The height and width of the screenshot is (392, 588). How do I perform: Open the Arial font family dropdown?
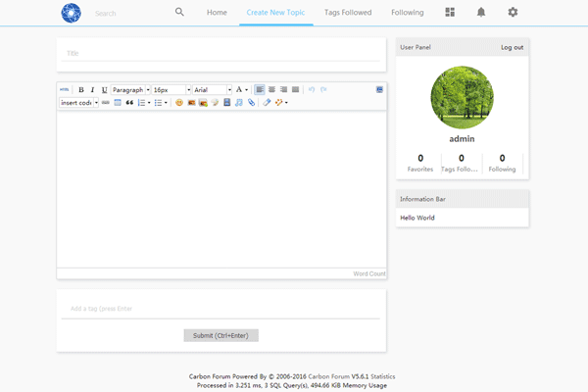coord(212,89)
